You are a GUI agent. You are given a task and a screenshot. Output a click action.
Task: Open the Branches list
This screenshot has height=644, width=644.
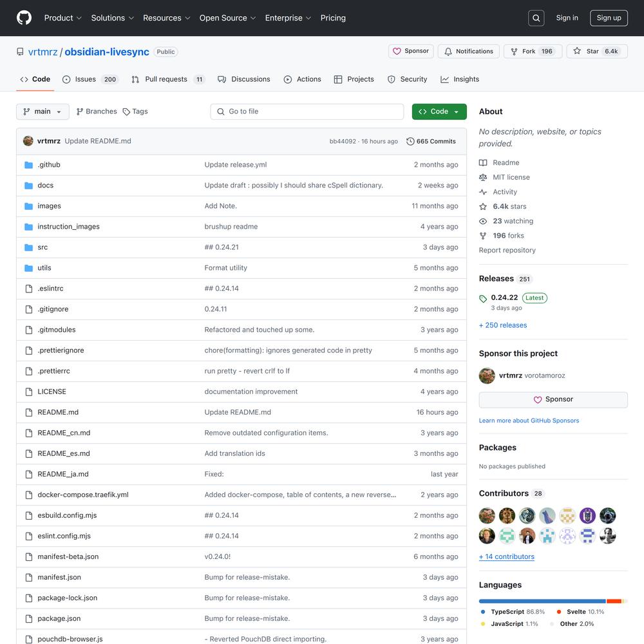coord(97,111)
